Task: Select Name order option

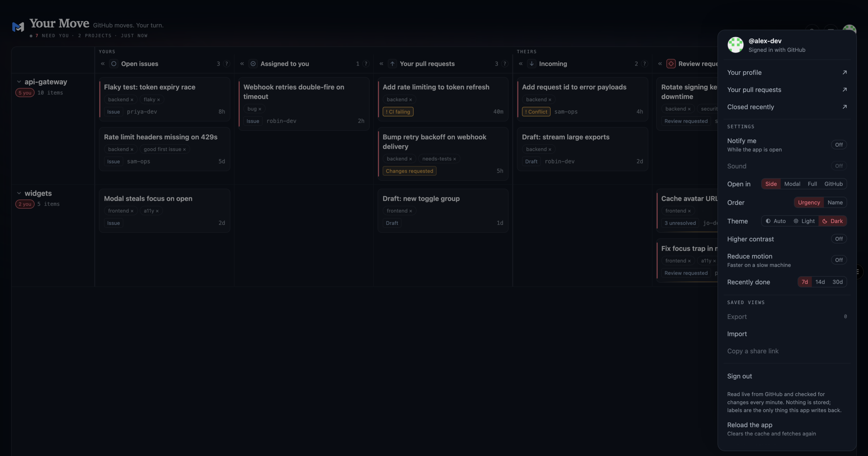Action: click(x=835, y=202)
